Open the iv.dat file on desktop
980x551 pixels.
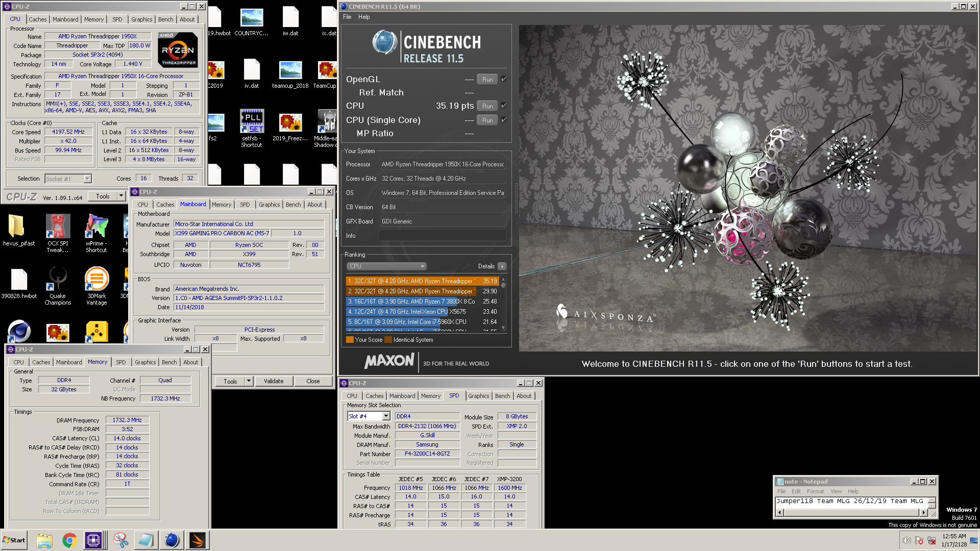click(x=252, y=74)
